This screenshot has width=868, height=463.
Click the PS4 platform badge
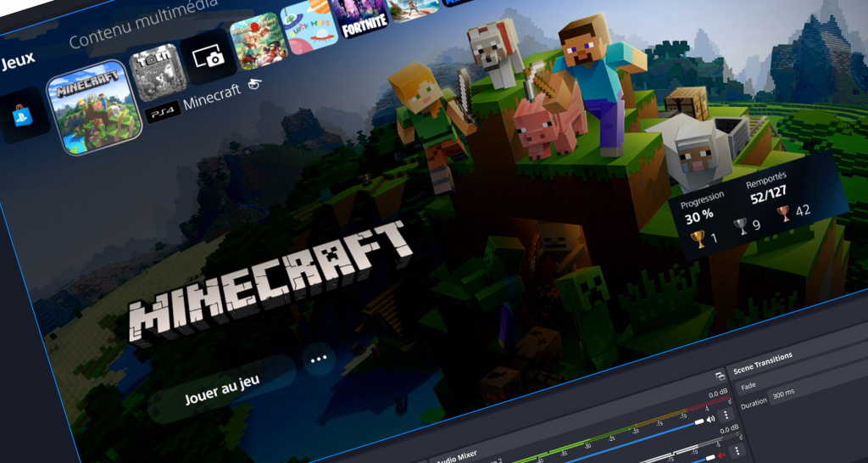click(162, 111)
